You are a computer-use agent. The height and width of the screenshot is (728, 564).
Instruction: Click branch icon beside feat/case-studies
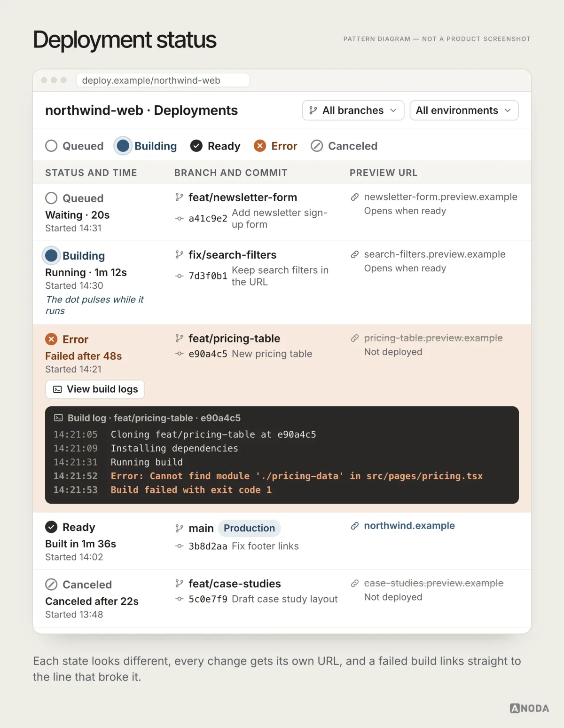pyautogui.click(x=179, y=584)
